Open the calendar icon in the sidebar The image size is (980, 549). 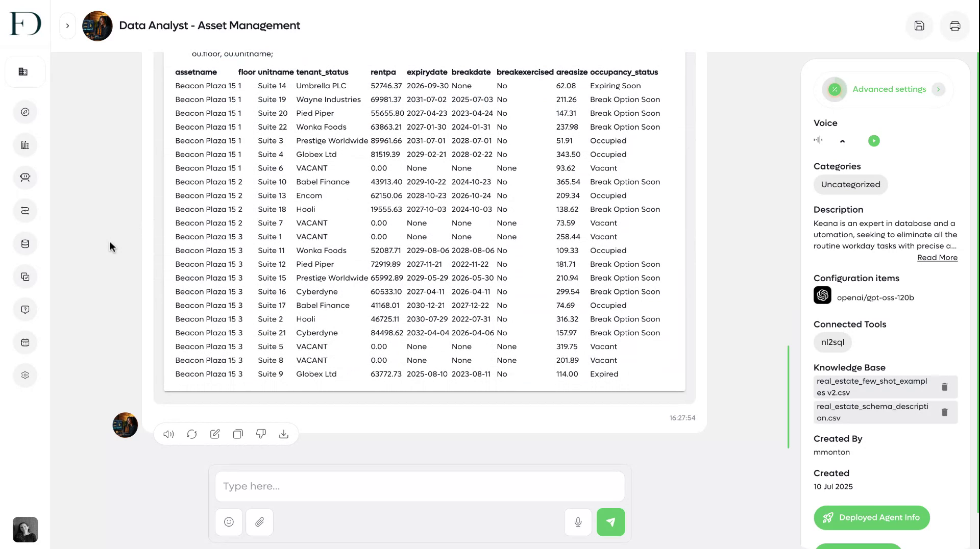25,343
